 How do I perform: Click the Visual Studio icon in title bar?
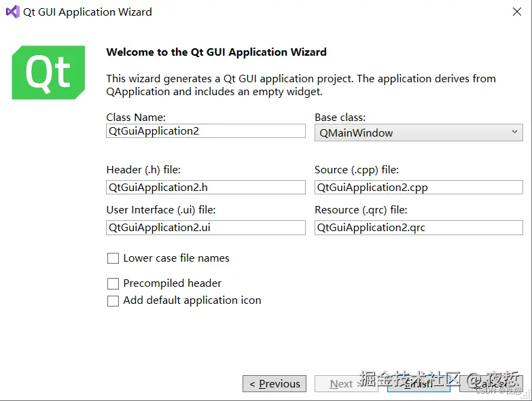(x=12, y=12)
